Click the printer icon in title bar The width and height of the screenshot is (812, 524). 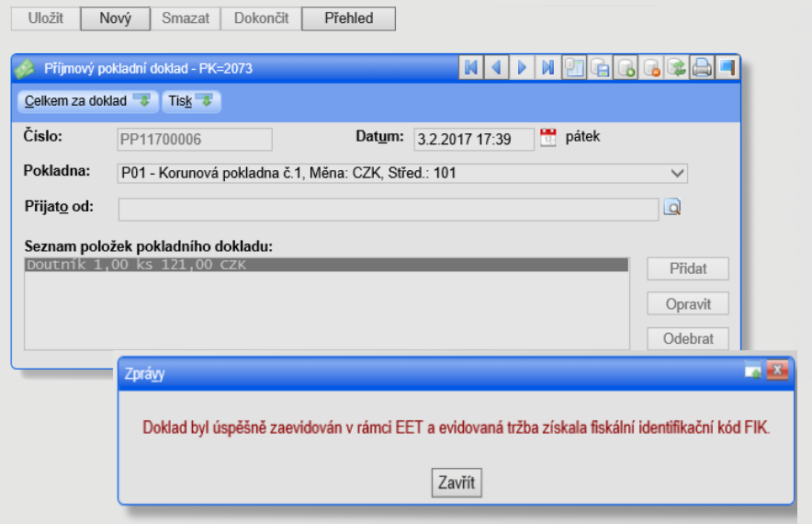click(x=702, y=68)
